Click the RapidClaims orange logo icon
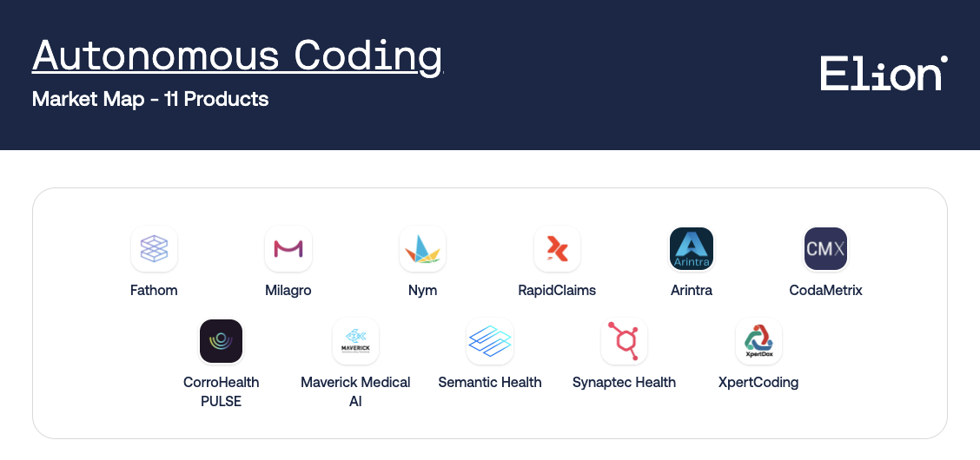Image resolution: width=980 pixels, height=460 pixels. click(557, 248)
